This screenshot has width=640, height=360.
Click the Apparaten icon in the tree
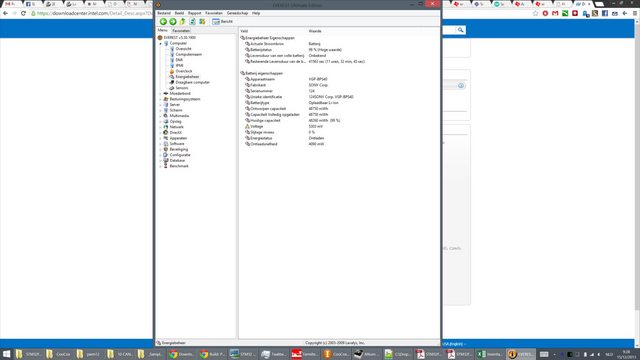(x=166, y=138)
